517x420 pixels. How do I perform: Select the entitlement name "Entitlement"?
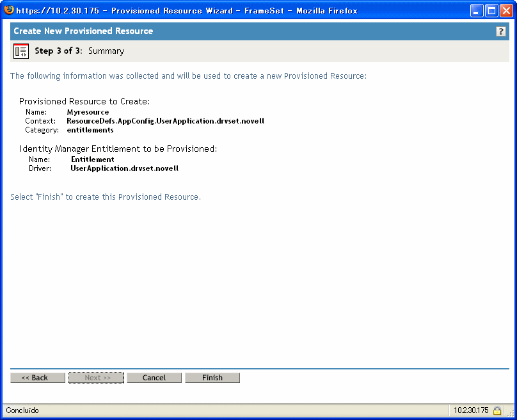coord(93,159)
